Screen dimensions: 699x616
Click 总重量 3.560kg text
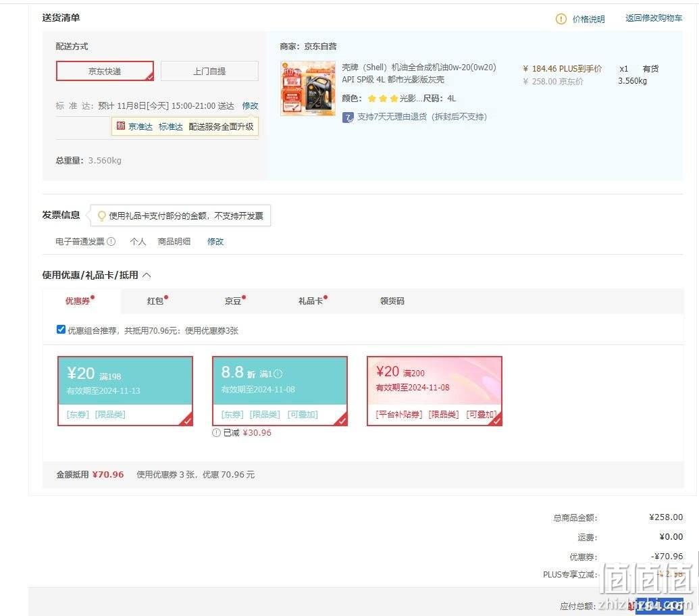pos(88,161)
